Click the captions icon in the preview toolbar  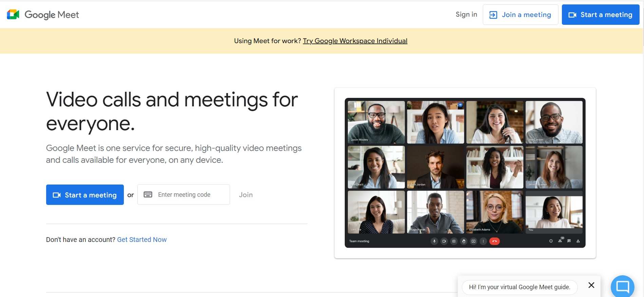[454, 241]
